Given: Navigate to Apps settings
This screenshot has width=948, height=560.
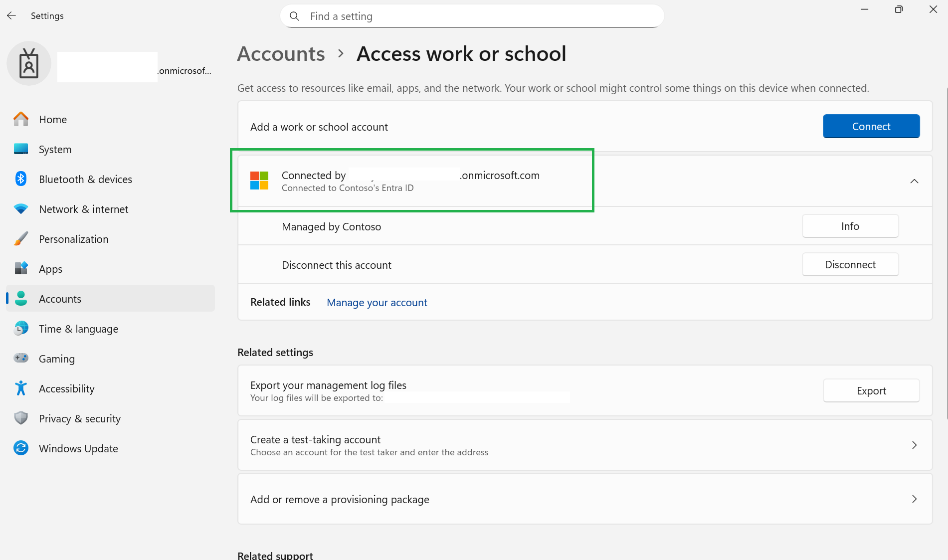Looking at the screenshot, I should pos(110,269).
